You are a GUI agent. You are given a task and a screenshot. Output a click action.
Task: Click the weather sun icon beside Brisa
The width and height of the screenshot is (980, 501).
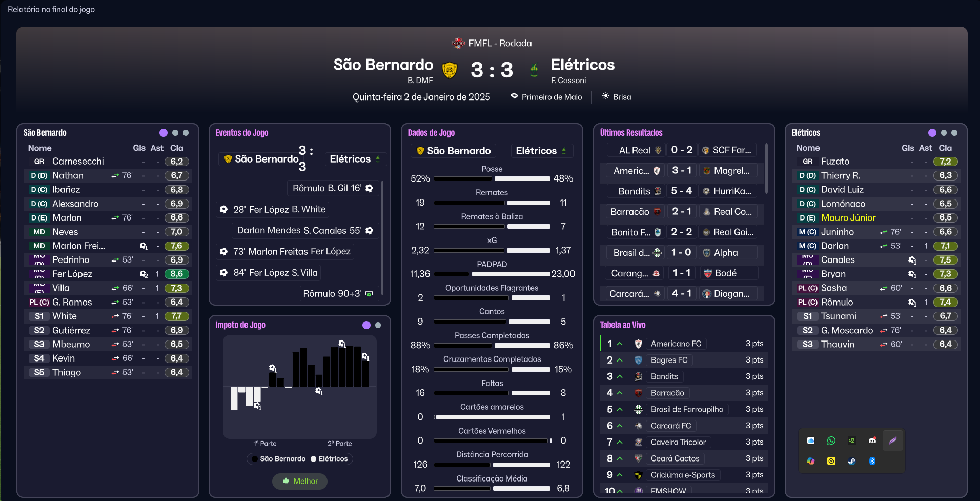[x=606, y=96]
